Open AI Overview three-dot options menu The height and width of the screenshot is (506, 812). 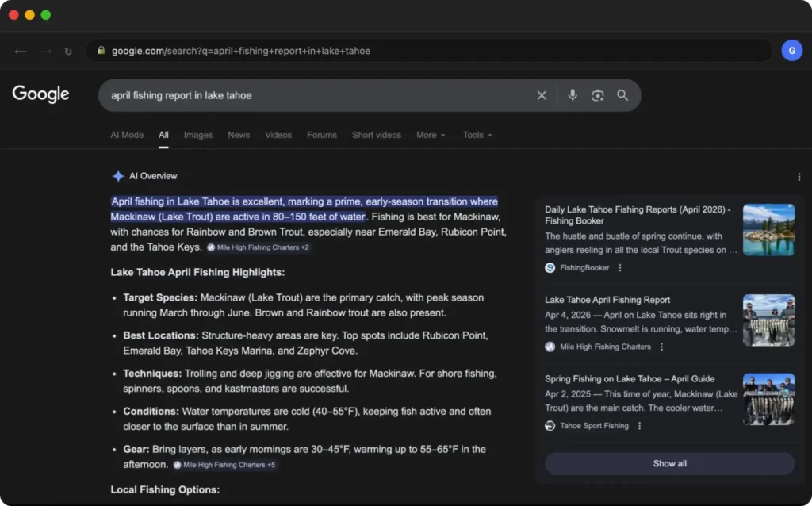799,177
